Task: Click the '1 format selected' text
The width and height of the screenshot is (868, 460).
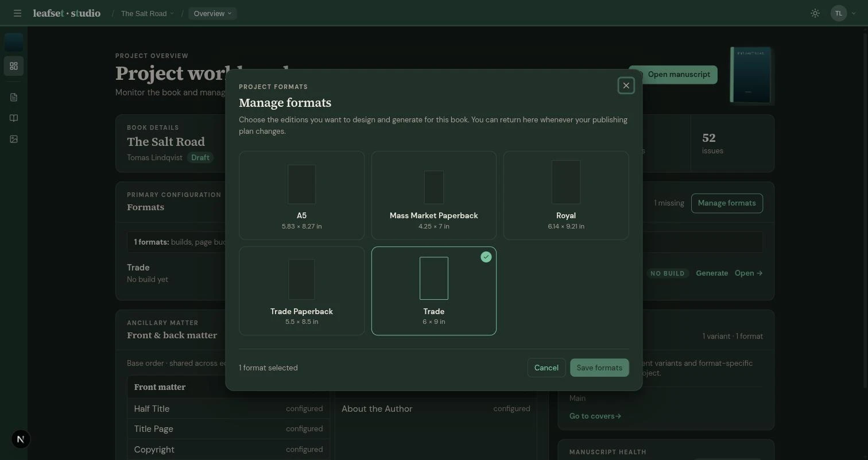Action: [268, 368]
